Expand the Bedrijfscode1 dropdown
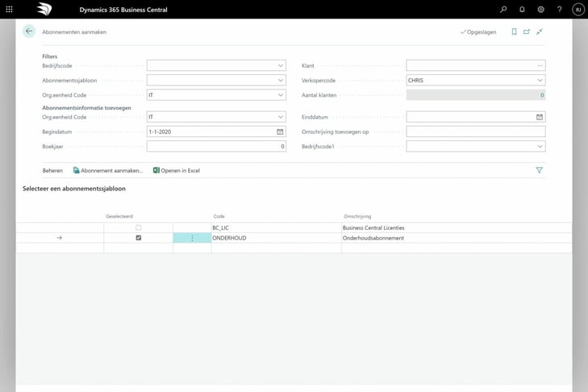The height and width of the screenshot is (392, 588). pyautogui.click(x=540, y=146)
